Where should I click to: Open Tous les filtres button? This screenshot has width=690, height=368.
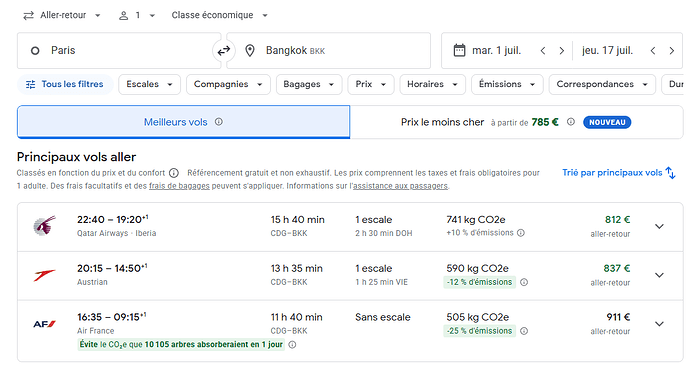pyautogui.click(x=65, y=85)
